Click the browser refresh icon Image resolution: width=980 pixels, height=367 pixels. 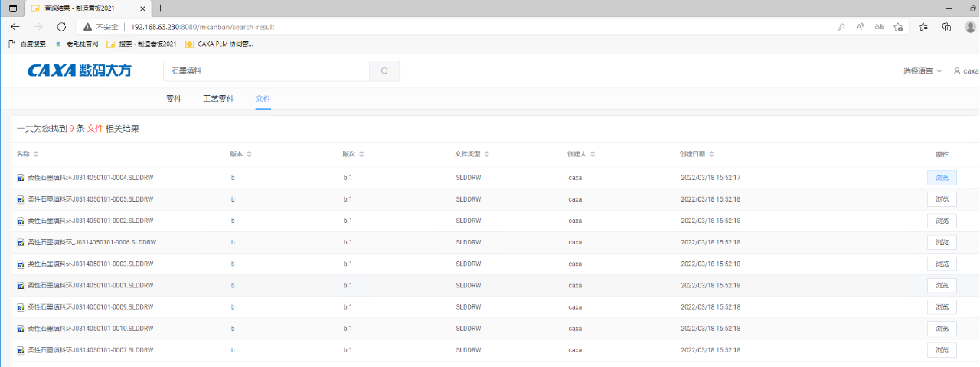[61, 27]
